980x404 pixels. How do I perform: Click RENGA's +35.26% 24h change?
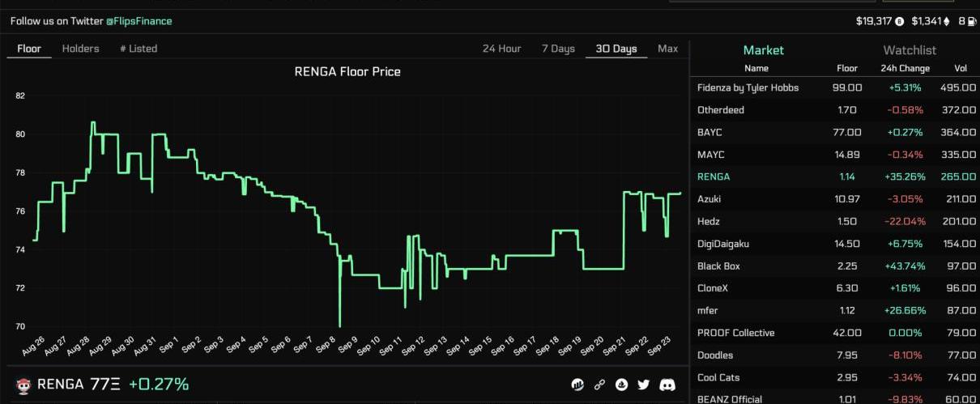point(905,176)
